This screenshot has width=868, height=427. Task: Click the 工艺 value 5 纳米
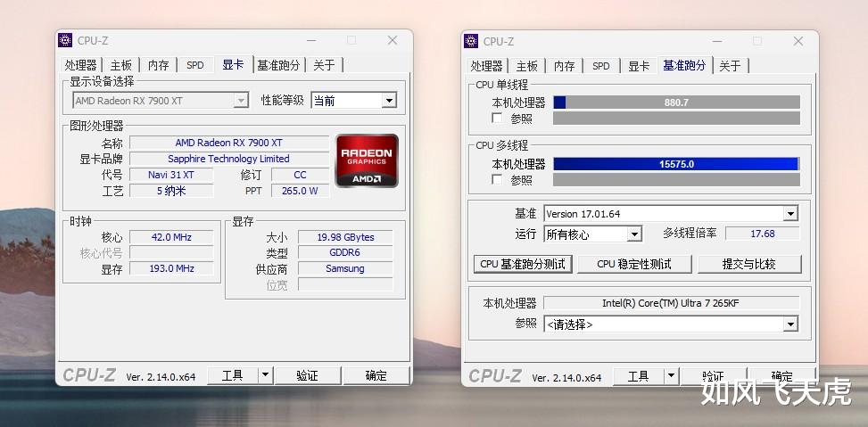point(171,191)
